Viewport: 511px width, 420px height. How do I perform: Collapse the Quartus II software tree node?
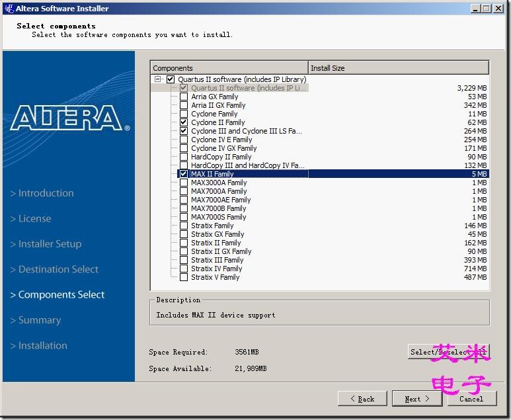click(x=158, y=79)
